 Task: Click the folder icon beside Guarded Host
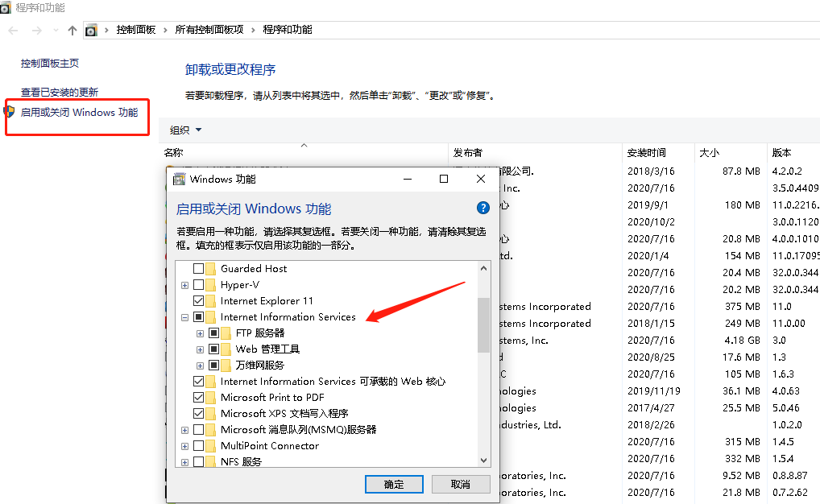[211, 269]
